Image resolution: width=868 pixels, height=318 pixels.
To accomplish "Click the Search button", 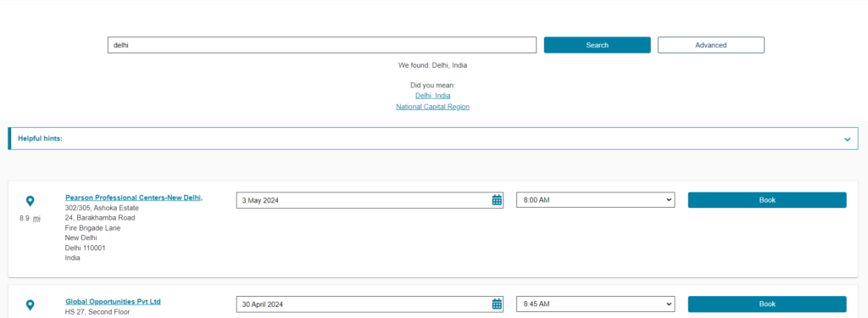I will coord(598,45).
